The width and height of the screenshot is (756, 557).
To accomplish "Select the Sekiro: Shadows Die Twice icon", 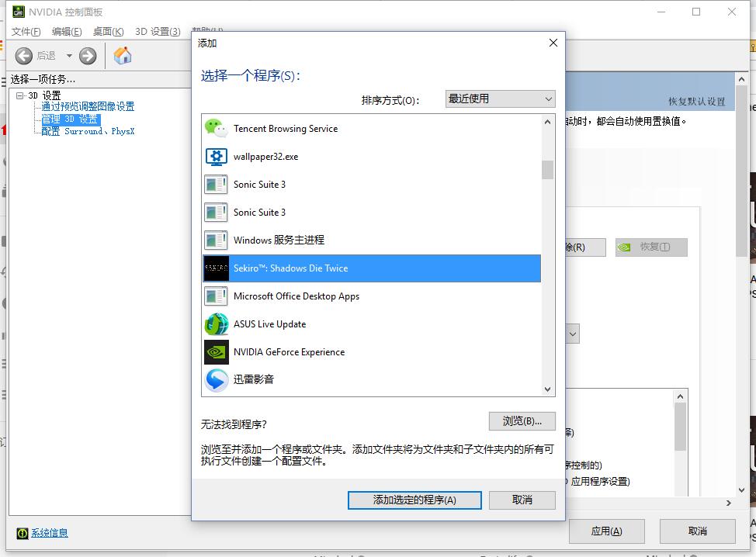I will coord(216,268).
